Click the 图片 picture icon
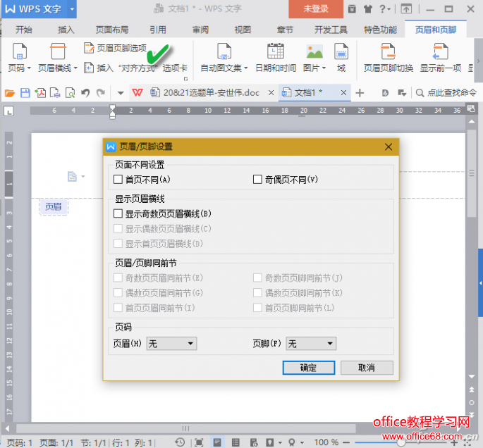This screenshot has height=448, width=483. pyautogui.click(x=314, y=51)
